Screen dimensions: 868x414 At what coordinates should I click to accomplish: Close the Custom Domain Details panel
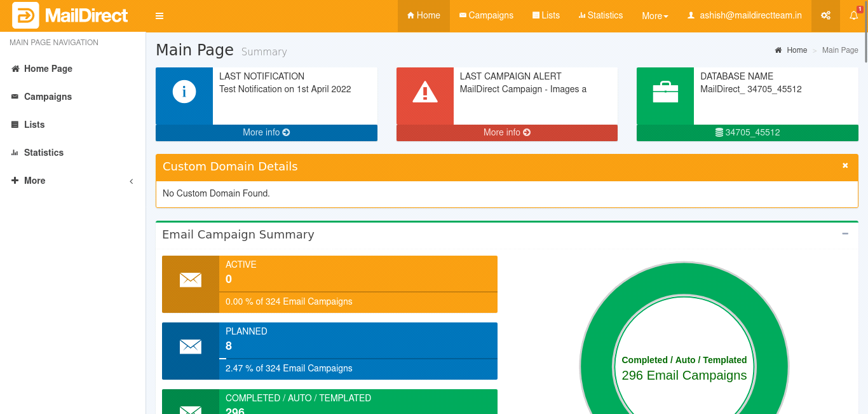click(x=845, y=165)
